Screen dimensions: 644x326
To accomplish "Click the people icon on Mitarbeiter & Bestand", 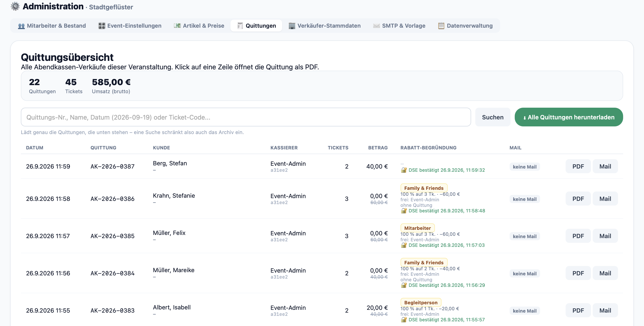I will click(x=22, y=26).
